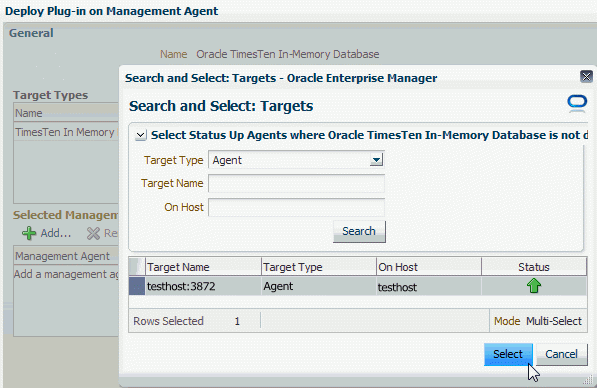Sort by Status column header

pos(534,267)
